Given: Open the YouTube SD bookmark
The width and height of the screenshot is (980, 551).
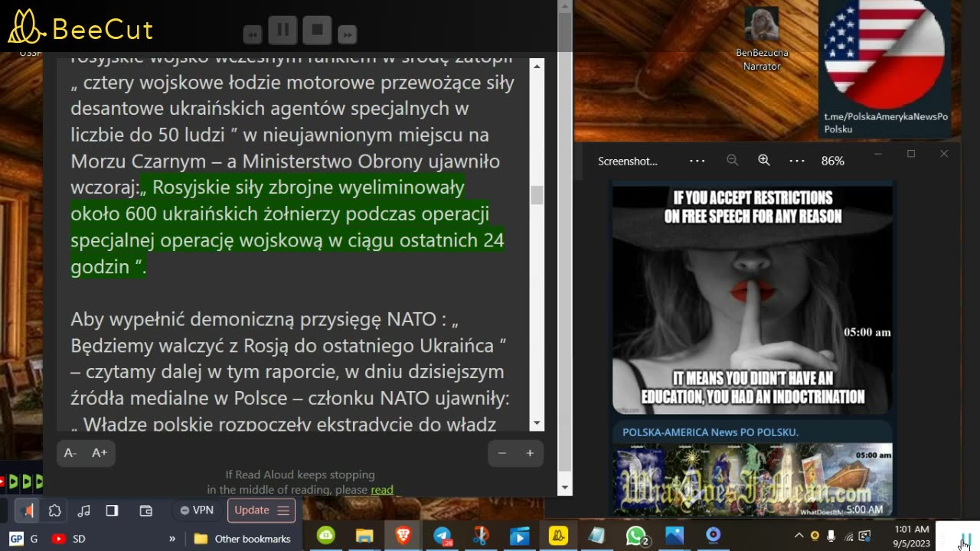Looking at the screenshot, I should [68, 539].
